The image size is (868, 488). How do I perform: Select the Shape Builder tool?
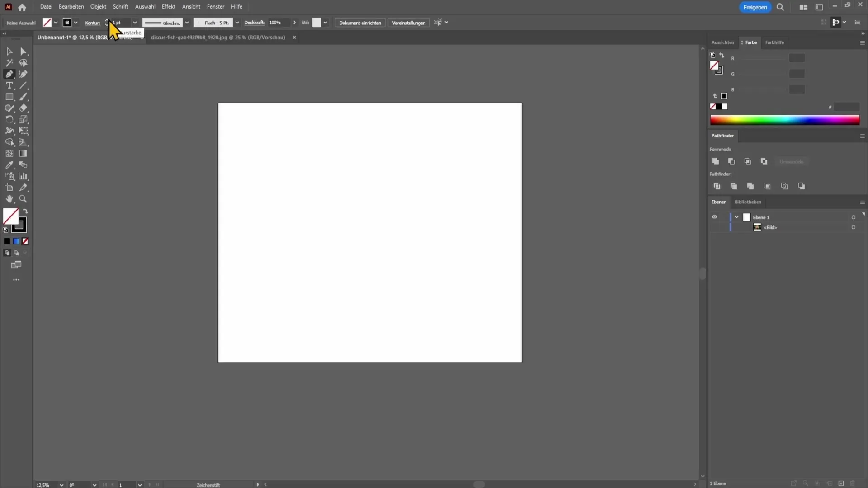(9, 142)
